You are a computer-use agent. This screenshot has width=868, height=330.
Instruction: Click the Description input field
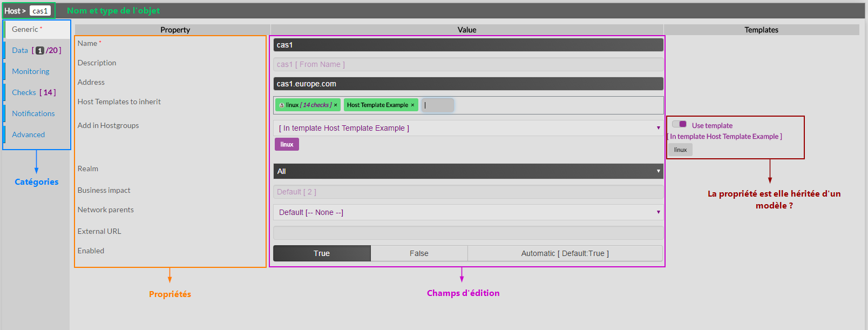(x=468, y=64)
